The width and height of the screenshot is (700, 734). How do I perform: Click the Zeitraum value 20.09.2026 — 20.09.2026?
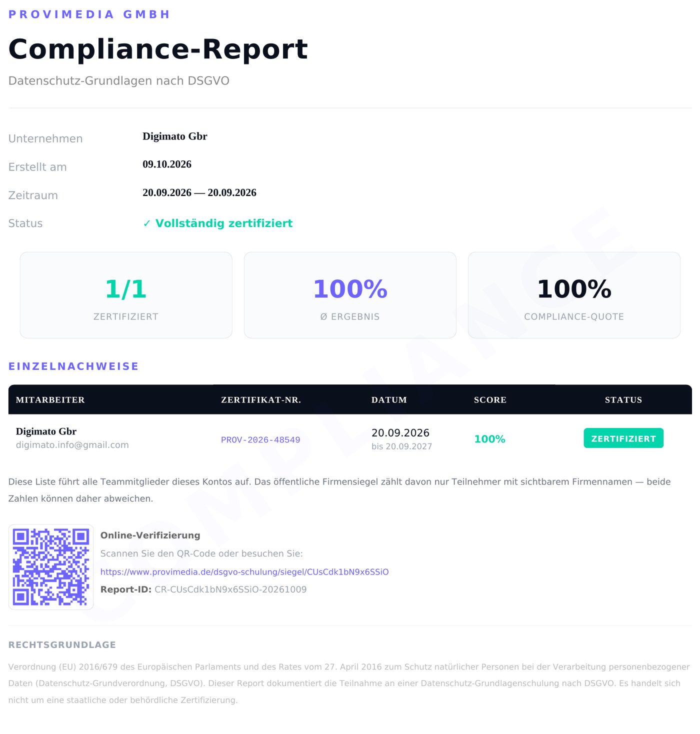click(199, 193)
